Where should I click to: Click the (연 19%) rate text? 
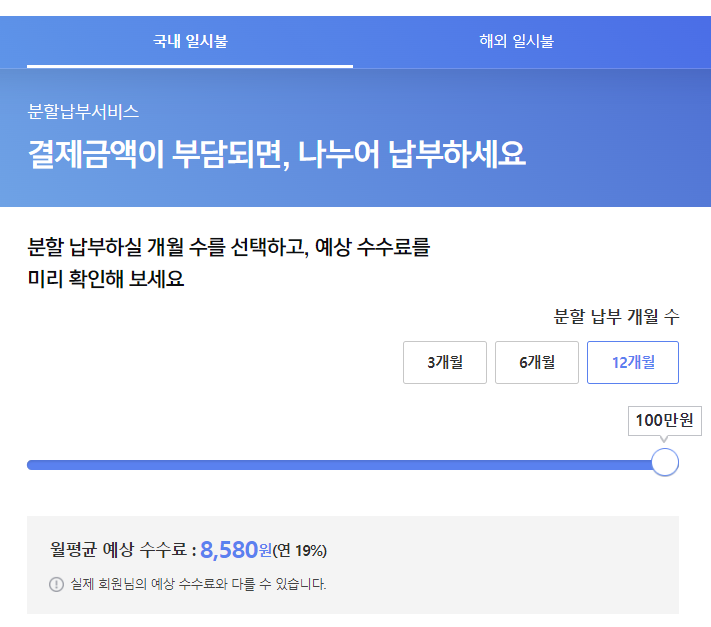click(x=299, y=551)
